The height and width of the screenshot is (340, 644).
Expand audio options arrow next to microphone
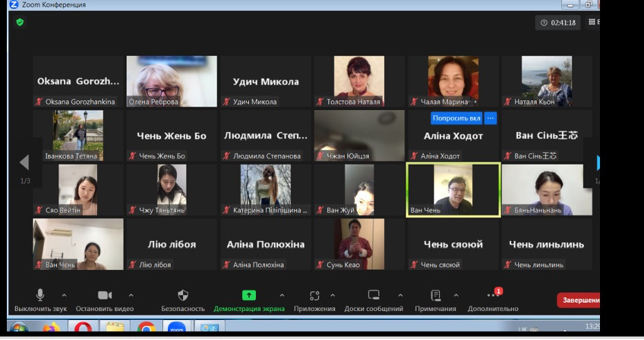point(64,295)
